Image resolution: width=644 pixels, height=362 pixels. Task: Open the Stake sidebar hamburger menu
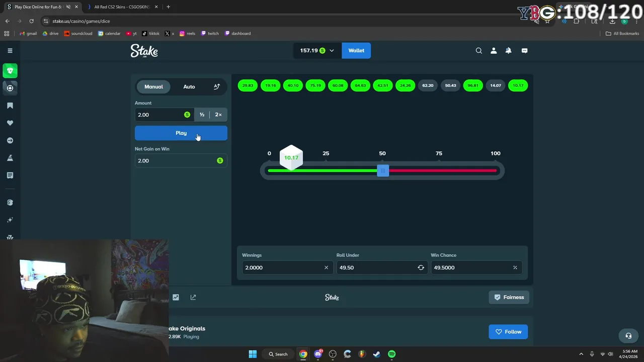(x=10, y=50)
